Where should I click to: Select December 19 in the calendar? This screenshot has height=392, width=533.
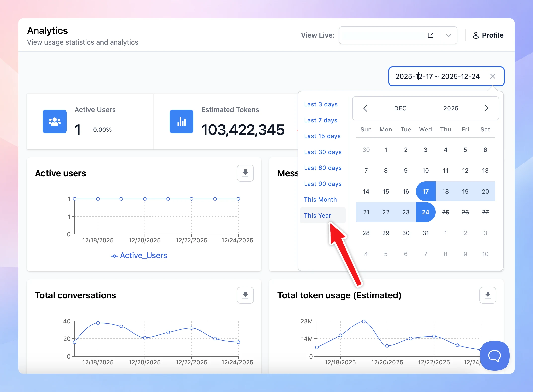(x=465, y=191)
